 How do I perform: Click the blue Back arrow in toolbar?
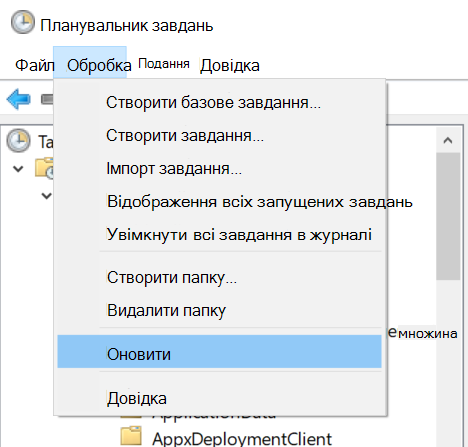[x=19, y=99]
